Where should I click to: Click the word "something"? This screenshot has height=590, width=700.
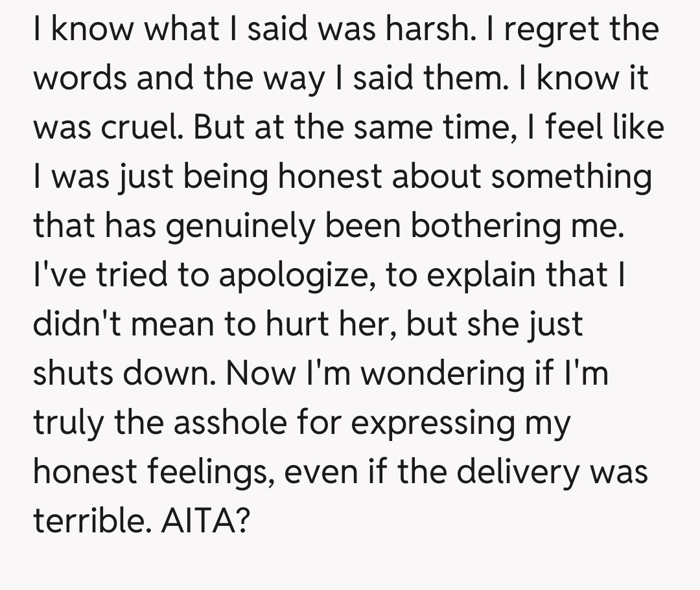click(x=570, y=177)
